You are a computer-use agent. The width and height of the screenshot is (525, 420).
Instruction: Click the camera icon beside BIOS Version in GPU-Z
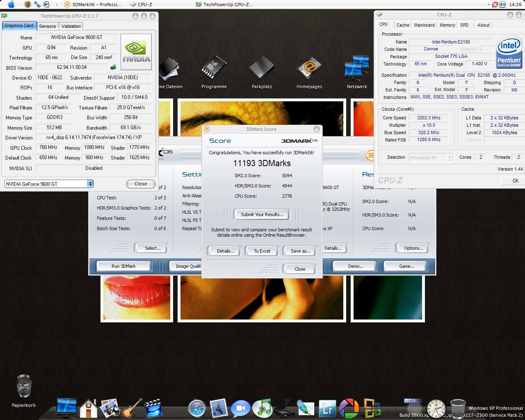tap(113, 67)
